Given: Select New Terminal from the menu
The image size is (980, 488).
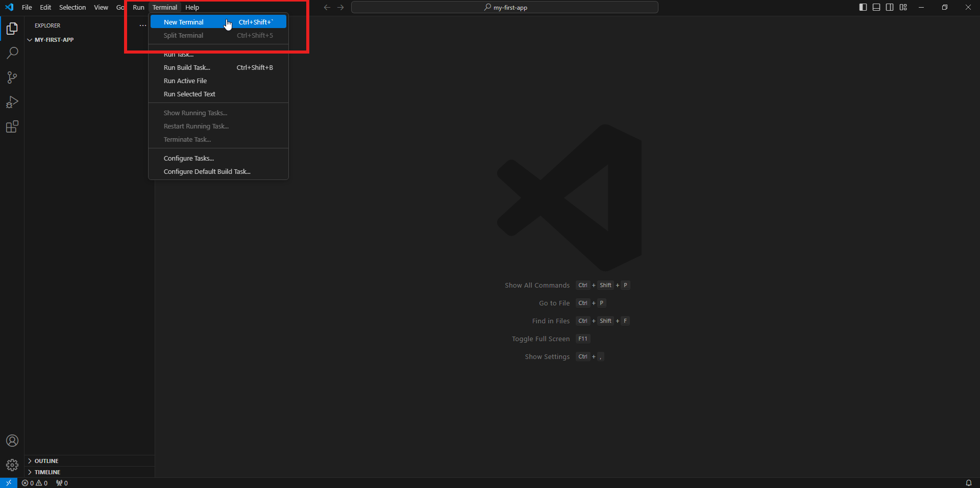Looking at the screenshot, I should pyautogui.click(x=184, y=22).
